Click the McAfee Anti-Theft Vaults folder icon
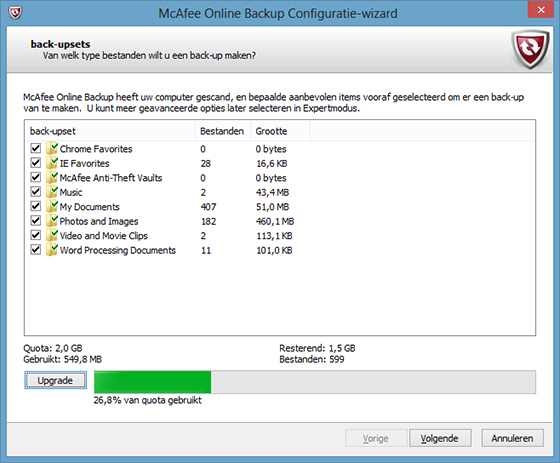Screen dimensions: 560x463 [x=52, y=177]
